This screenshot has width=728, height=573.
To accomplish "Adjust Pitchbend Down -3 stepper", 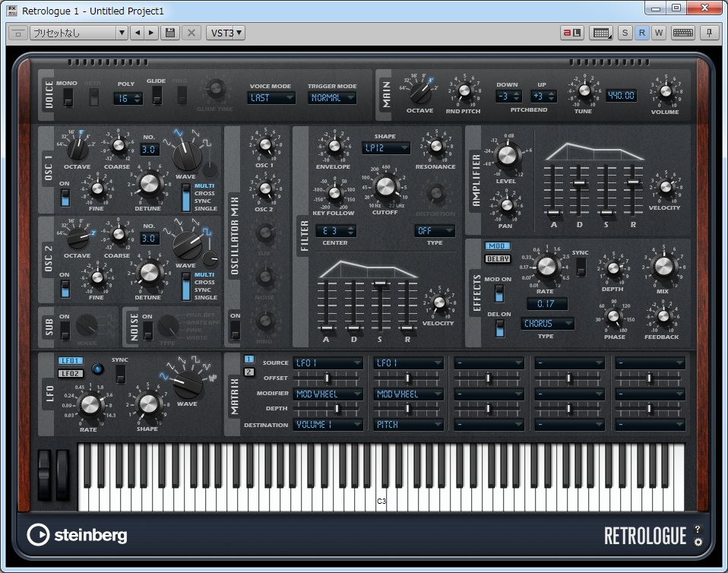I will 508,97.
